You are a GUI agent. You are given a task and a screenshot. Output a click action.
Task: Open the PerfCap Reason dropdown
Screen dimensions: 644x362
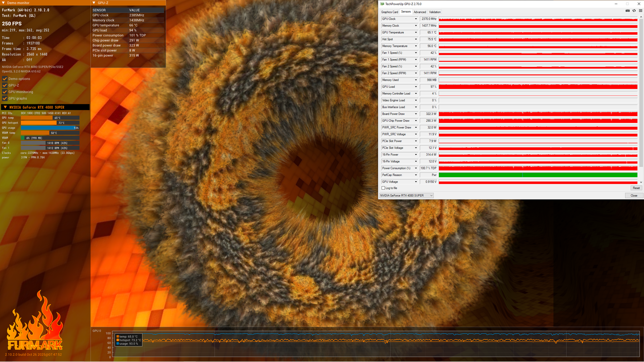(416, 175)
